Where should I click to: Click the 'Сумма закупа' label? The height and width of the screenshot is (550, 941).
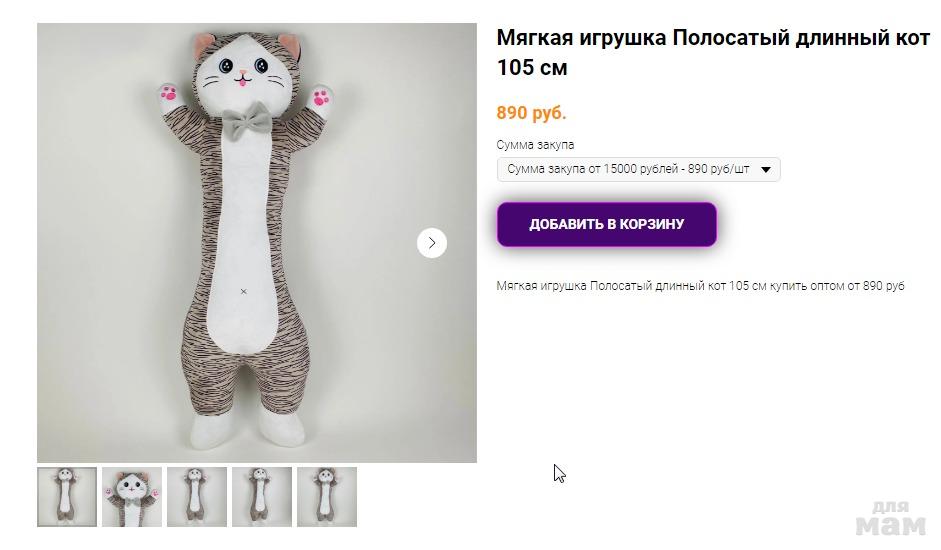tap(535, 145)
